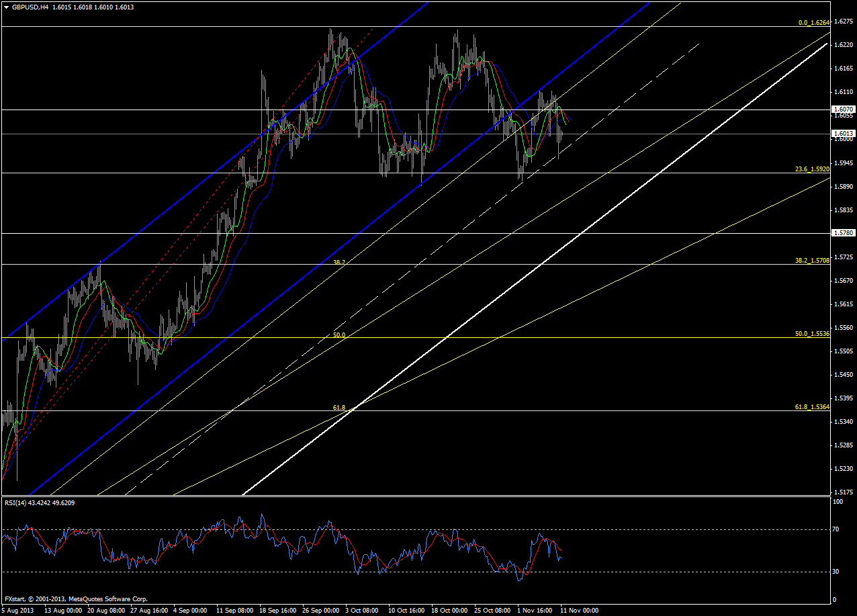Click the 18 Sep 16:00 time label
The image size is (857, 616).
tap(278, 611)
